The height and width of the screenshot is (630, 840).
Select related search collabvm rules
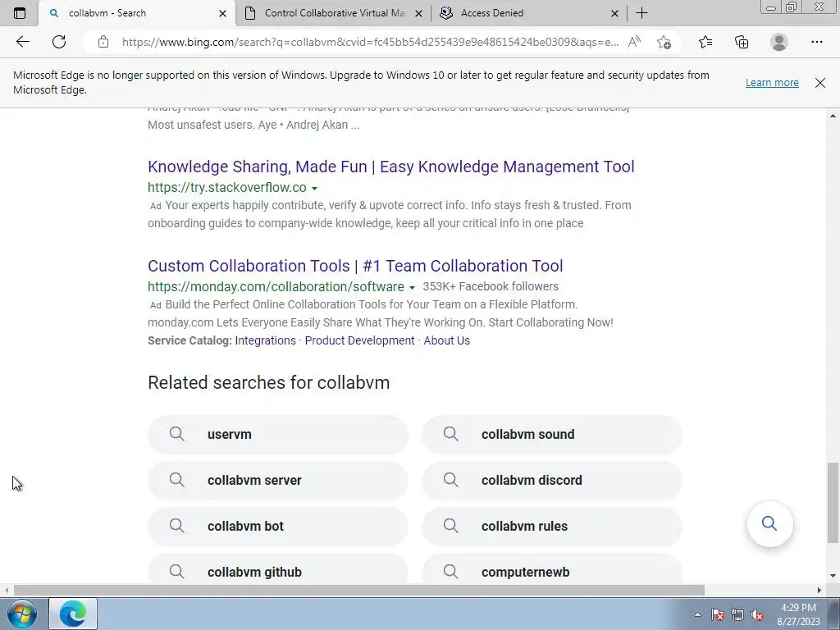click(552, 527)
